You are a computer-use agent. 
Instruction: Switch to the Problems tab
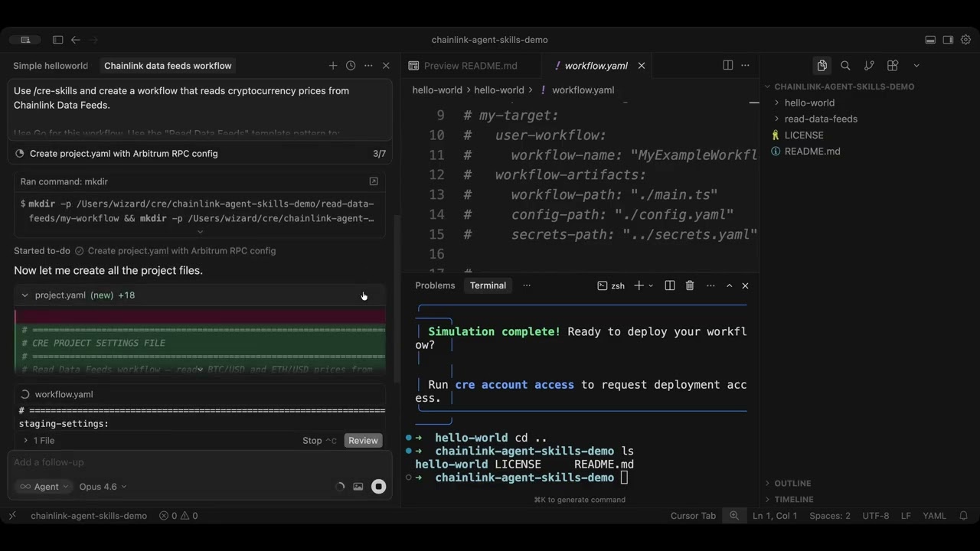click(435, 285)
